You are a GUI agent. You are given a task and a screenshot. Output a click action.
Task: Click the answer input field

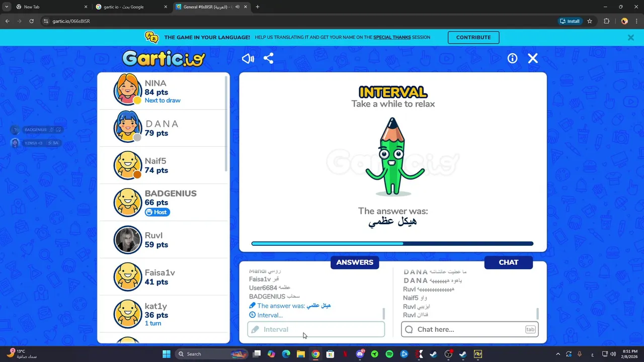click(x=316, y=329)
